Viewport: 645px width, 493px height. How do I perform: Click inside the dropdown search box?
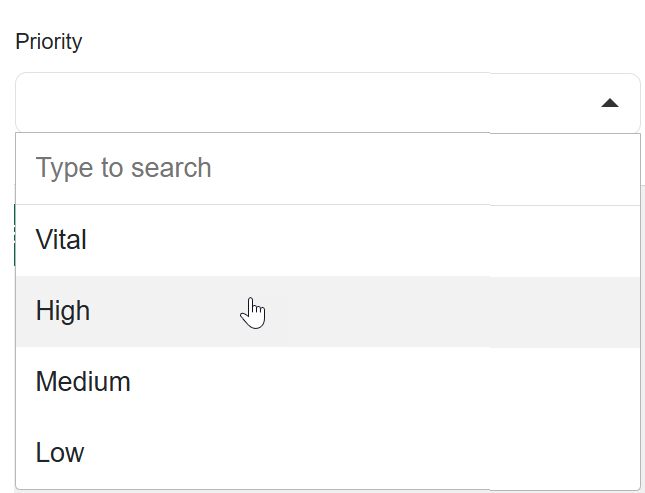[328, 168]
